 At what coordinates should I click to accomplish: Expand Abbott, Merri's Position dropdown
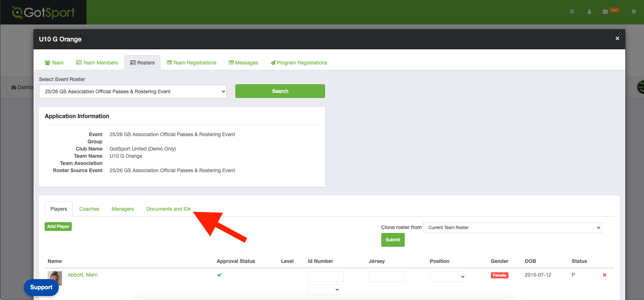tap(448, 277)
